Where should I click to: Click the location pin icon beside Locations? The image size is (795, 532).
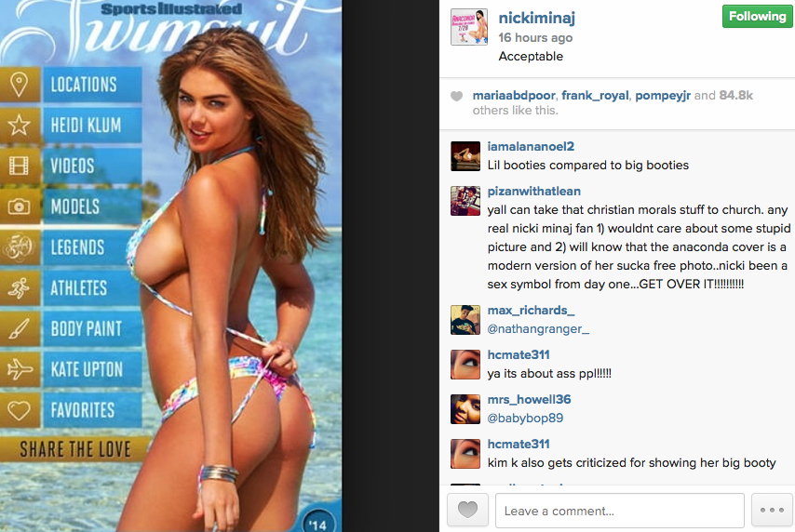tap(20, 85)
